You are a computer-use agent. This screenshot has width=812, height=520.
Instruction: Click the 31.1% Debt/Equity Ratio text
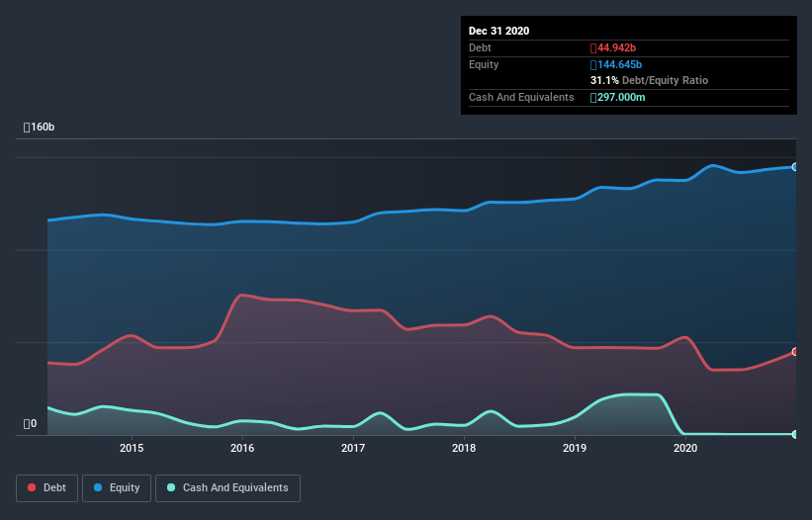coord(650,81)
